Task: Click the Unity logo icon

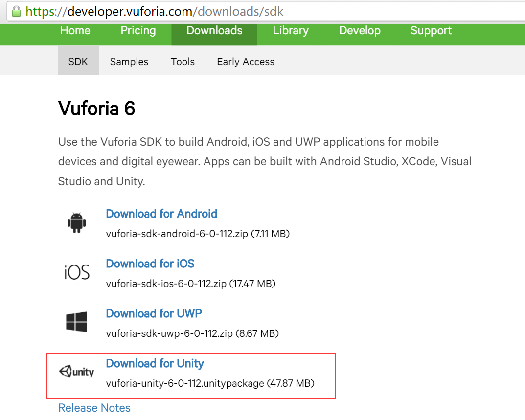Action: pyautogui.click(x=77, y=372)
